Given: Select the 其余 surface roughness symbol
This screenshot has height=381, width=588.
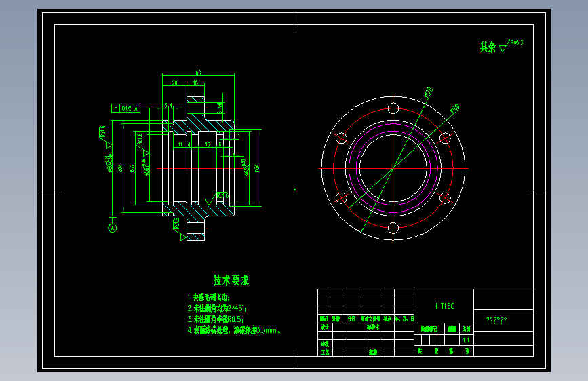Looking at the screenshot, I should click(511, 45).
